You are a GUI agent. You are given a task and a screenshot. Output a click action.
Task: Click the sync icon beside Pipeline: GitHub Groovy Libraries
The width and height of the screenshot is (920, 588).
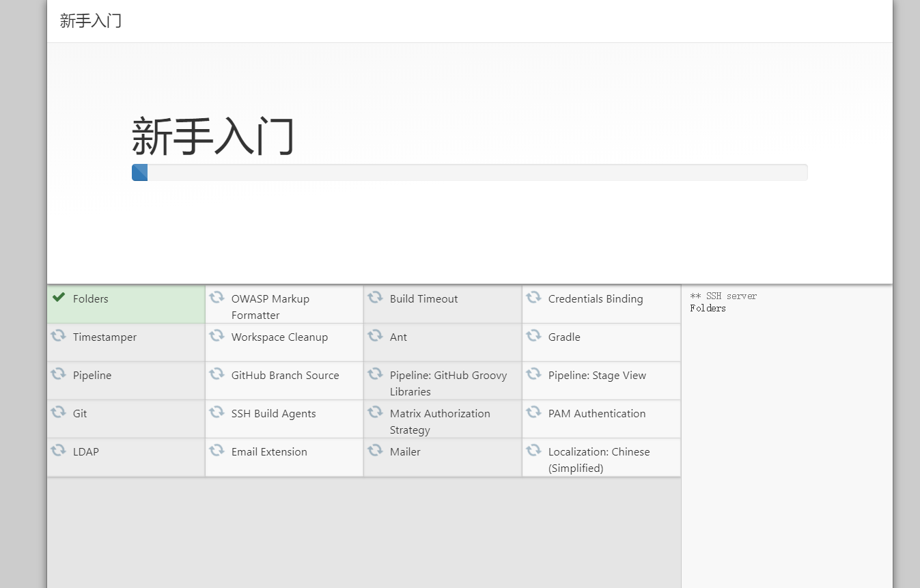tap(375, 374)
